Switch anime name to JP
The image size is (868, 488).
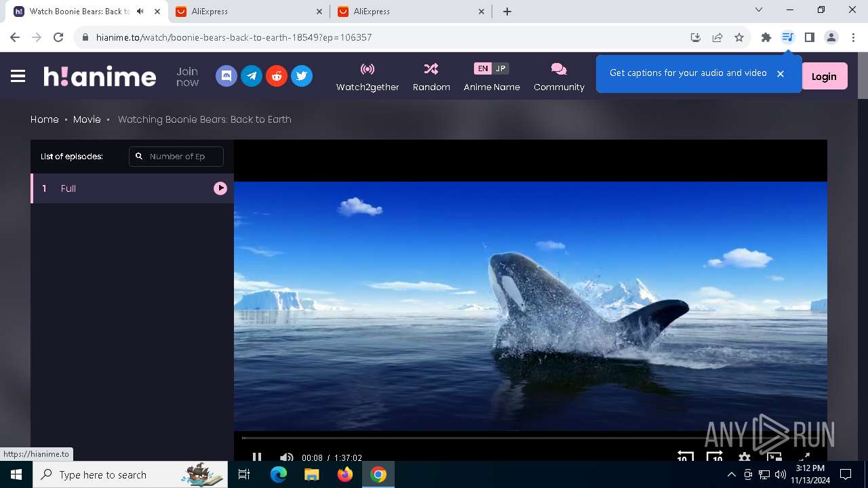(500, 68)
